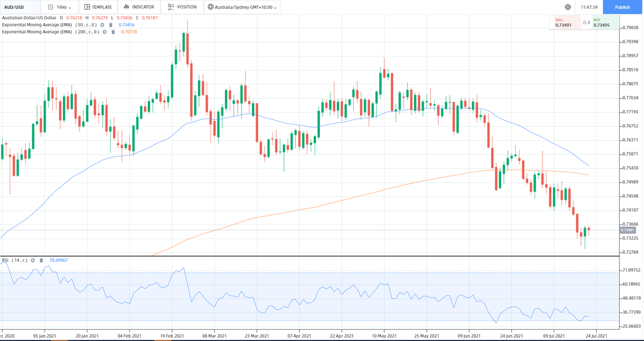Open the calendar icon beside 1day interval

click(50, 7)
